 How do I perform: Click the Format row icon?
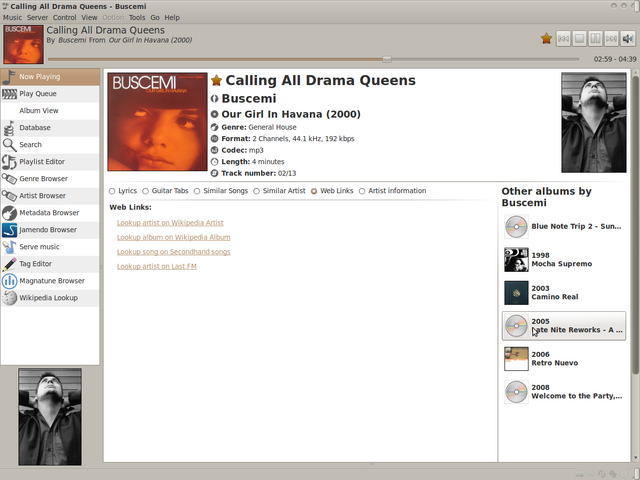click(x=214, y=139)
